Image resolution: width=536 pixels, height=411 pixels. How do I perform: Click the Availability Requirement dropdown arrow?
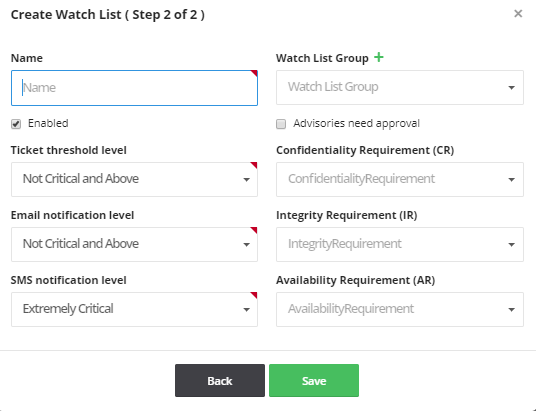[511, 310]
